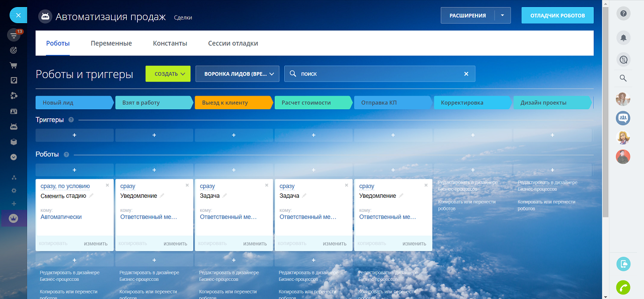This screenshot has width=644, height=299.
Task: Open the shopping cart sidebar icon
Action: point(14,65)
